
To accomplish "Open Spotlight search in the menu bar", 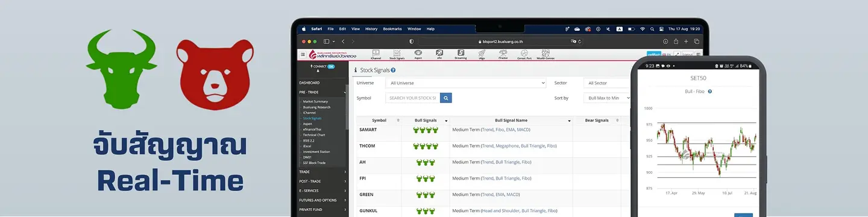I will pyautogui.click(x=652, y=28).
